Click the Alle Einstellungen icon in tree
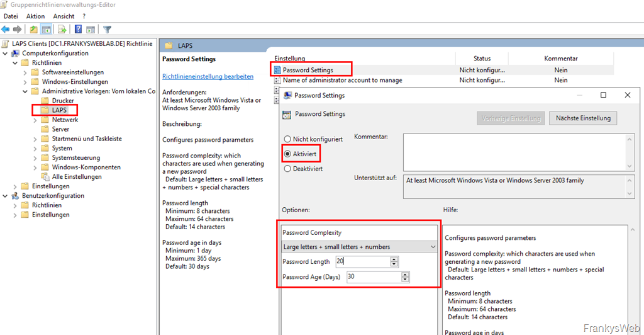The height and width of the screenshot is (335, 644). coord(45,177)
